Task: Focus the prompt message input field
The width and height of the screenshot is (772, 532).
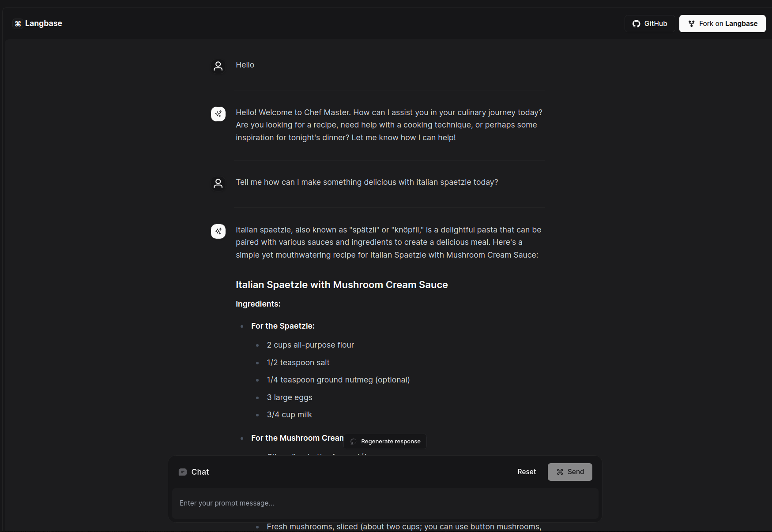Action: pos(385,503)
